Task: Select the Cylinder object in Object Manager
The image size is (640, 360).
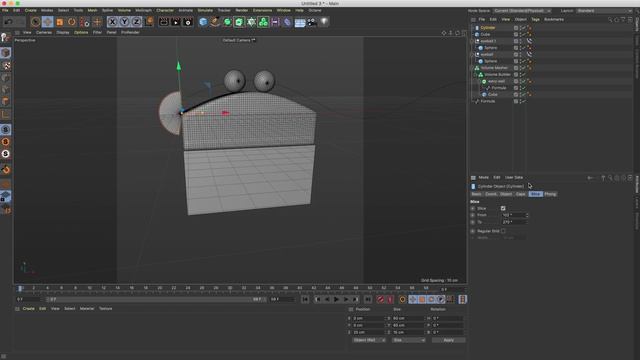Action: [488, 28]
